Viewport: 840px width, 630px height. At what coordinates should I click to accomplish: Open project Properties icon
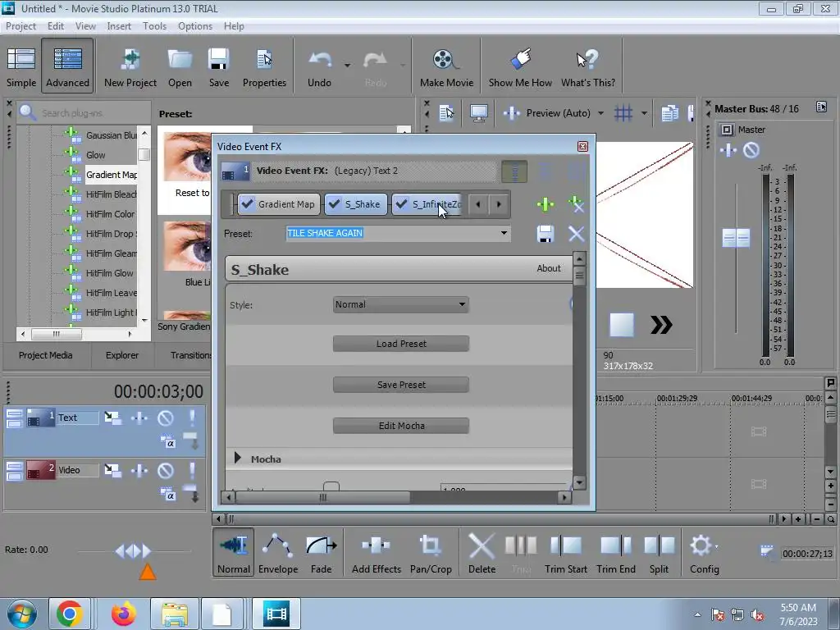point(264,59)
